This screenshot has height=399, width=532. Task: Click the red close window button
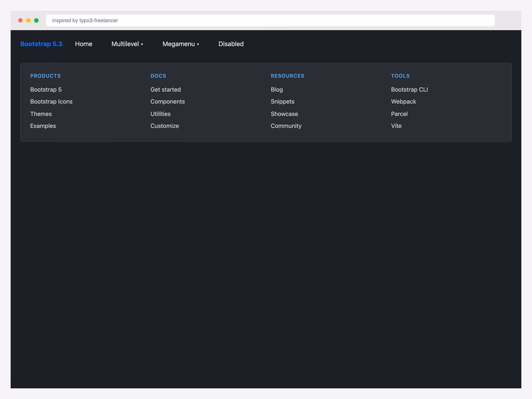[x=20, y=20]
